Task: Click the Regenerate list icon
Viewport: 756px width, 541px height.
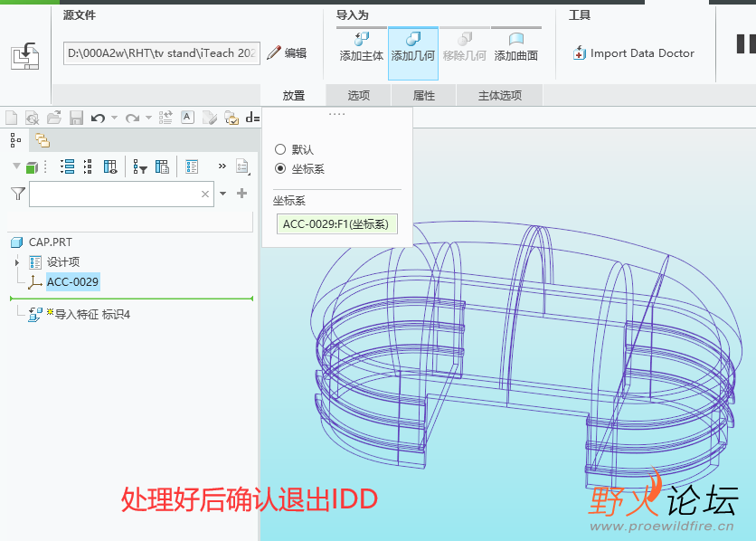Action: 165,118
